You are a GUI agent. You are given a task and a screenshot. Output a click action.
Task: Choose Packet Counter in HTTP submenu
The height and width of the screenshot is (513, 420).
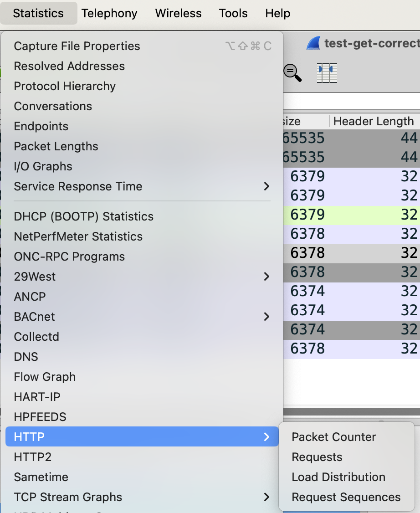(334, 437)
